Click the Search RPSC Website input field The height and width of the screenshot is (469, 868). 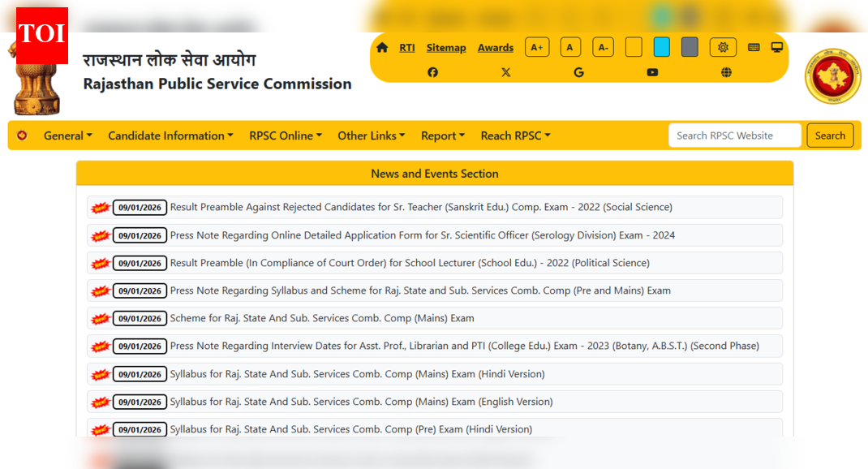734,136
